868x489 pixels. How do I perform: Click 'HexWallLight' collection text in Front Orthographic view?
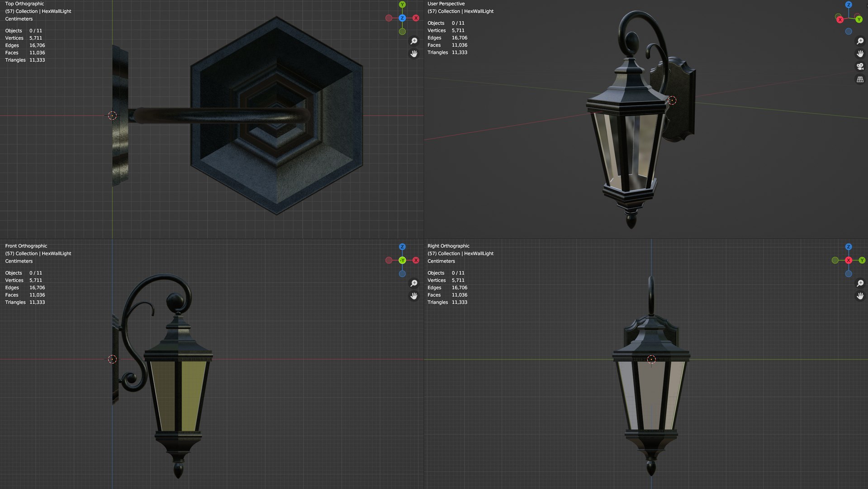57,254
